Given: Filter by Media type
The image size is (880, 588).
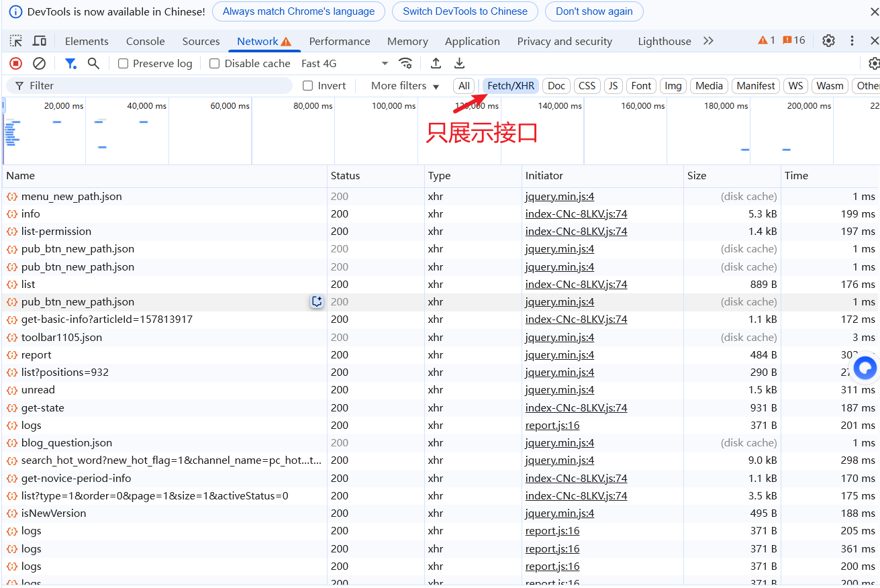Looking at the screenshot, I should 709,86.
